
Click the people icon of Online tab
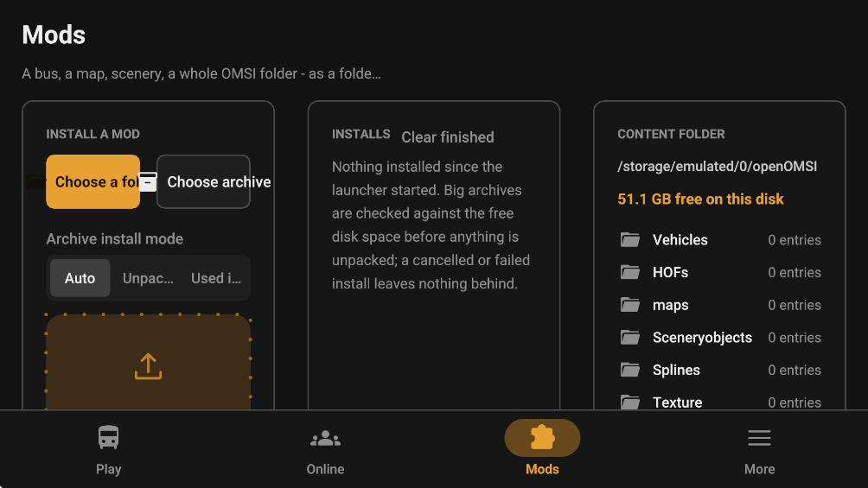pos(325,438)
